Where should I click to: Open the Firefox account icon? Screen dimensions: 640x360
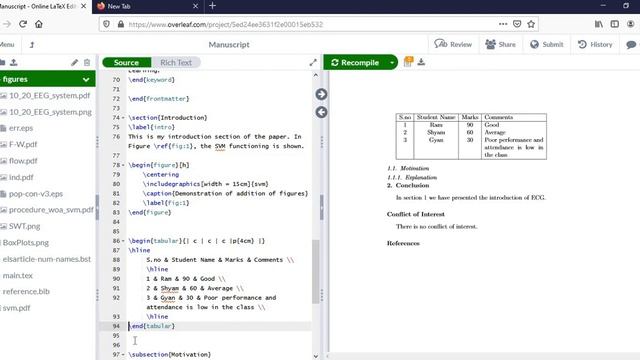(x=631, y=24)
